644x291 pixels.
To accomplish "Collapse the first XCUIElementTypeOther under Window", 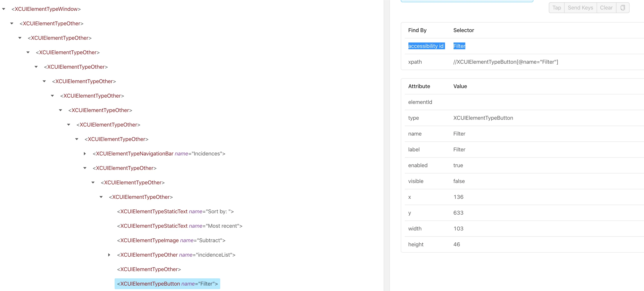I will click(12, 23).
